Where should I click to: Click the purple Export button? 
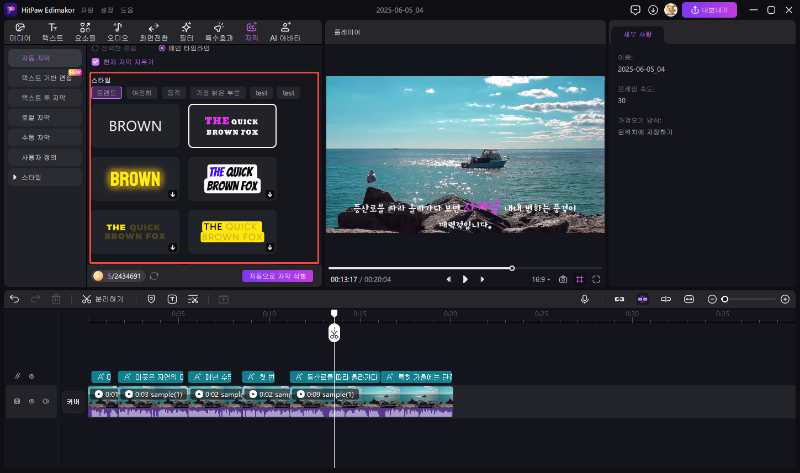[x=709, y=10]
